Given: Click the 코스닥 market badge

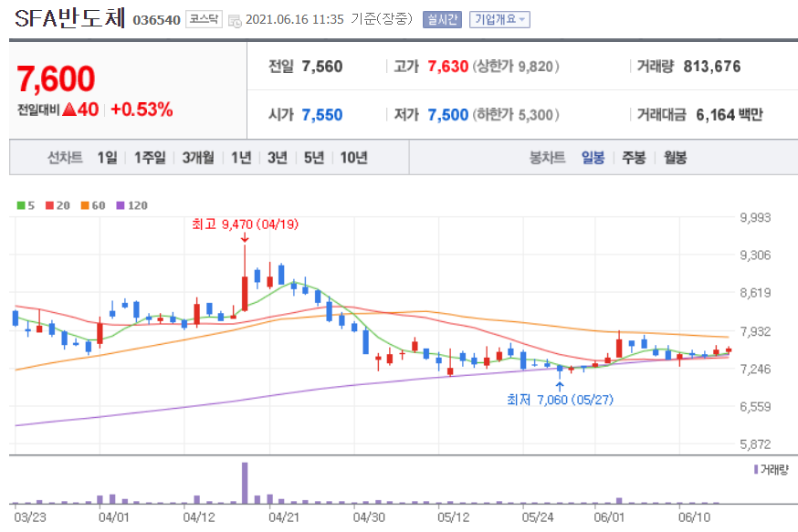Looking at the screenshot, I should pyautogui.click(x=204, y=19).
